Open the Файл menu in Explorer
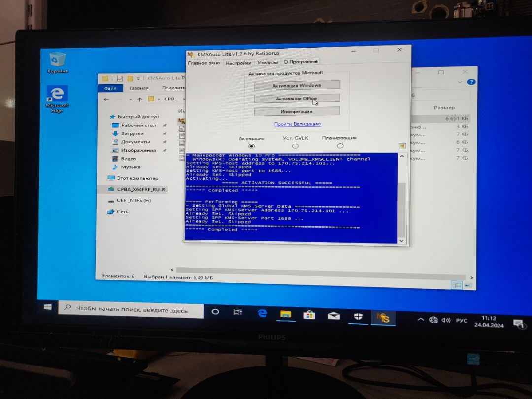 click(110, 88)
